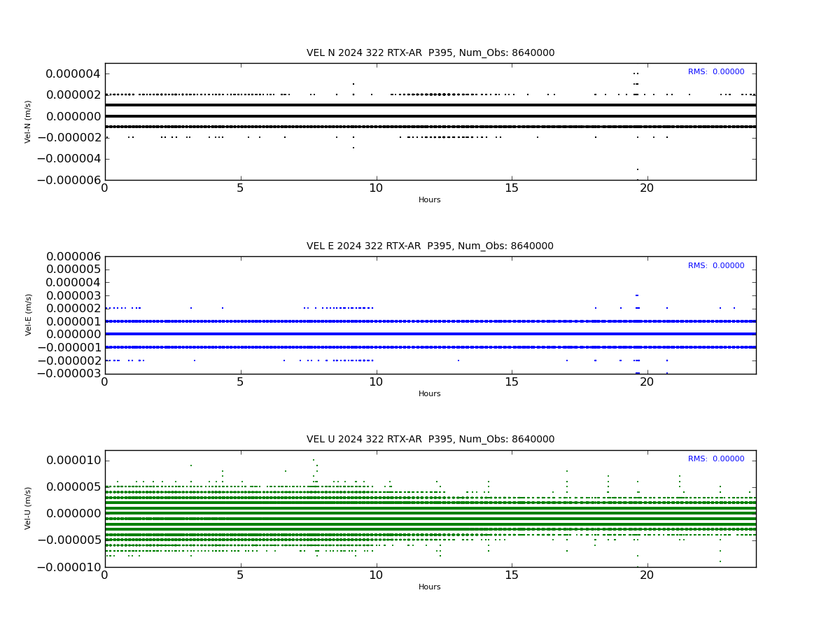Click the '0.000003' y-tick label

coord(73,295)
